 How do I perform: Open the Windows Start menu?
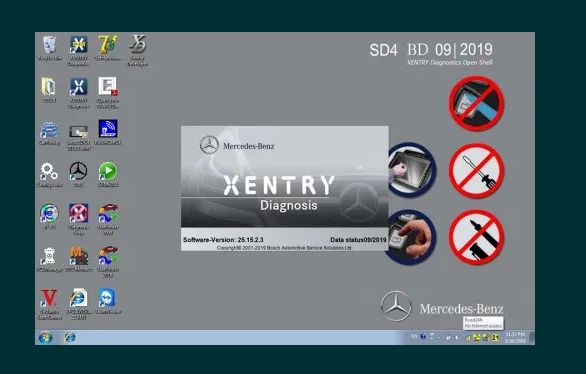click(x=46, y=337)
